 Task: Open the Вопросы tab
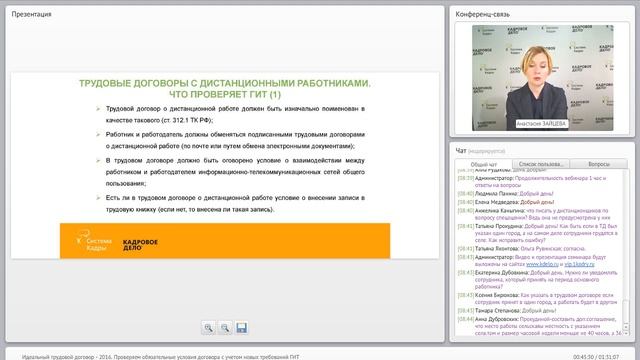pyautogui.click(x=599, y=164)
